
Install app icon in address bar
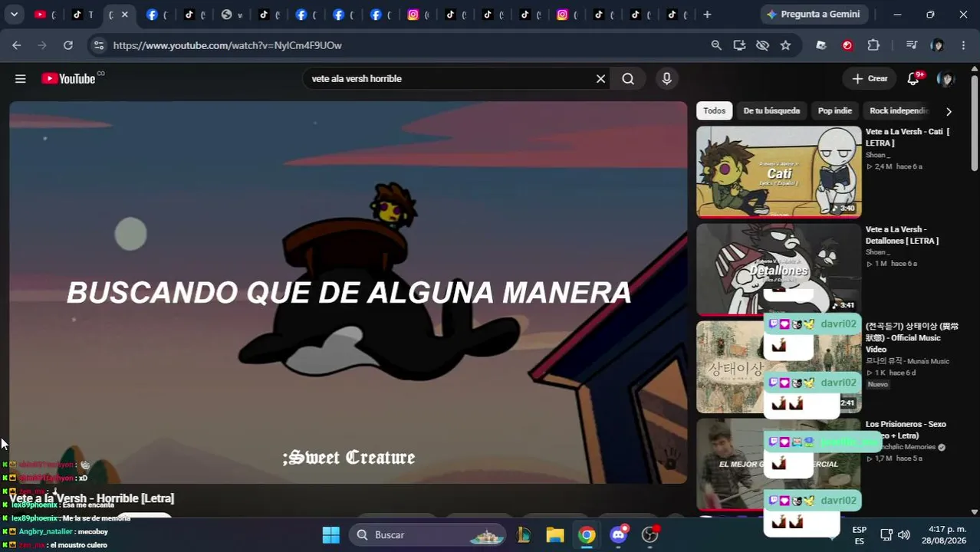tap(739, 45)
